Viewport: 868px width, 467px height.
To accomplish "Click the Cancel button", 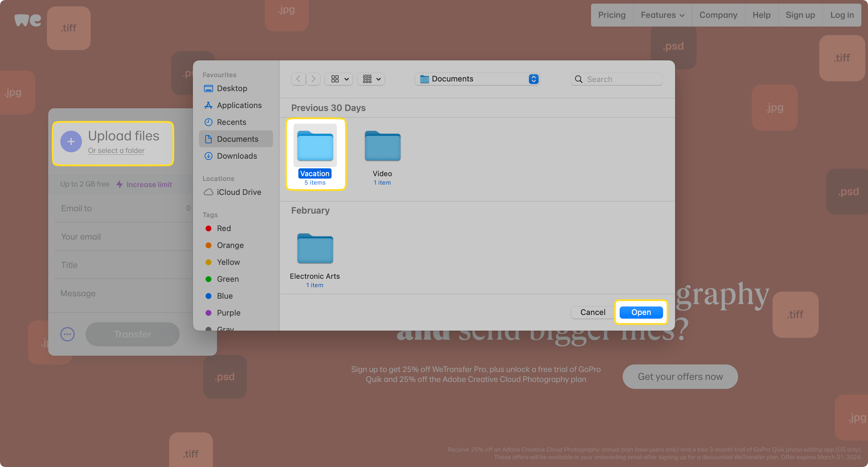I will pyautogui.click(x=593, y=312).
